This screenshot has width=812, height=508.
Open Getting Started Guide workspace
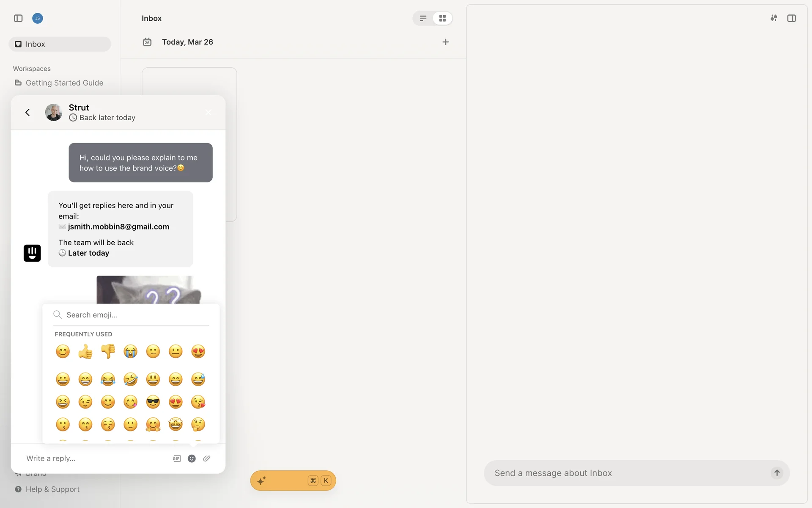(x=64, y=83)
